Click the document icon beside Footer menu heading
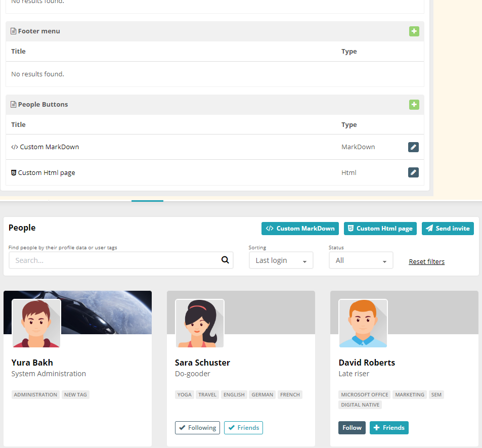The image size is (482, 448). pyautogui.click(x=13, y=31)
